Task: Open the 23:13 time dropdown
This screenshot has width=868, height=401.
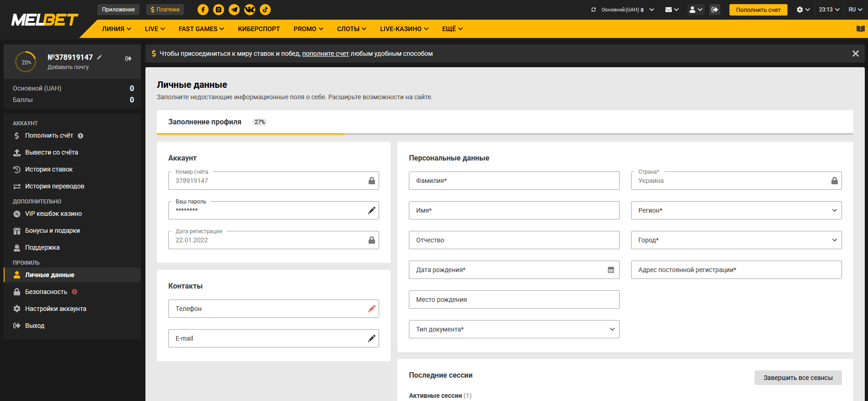Action: [829, 10]
